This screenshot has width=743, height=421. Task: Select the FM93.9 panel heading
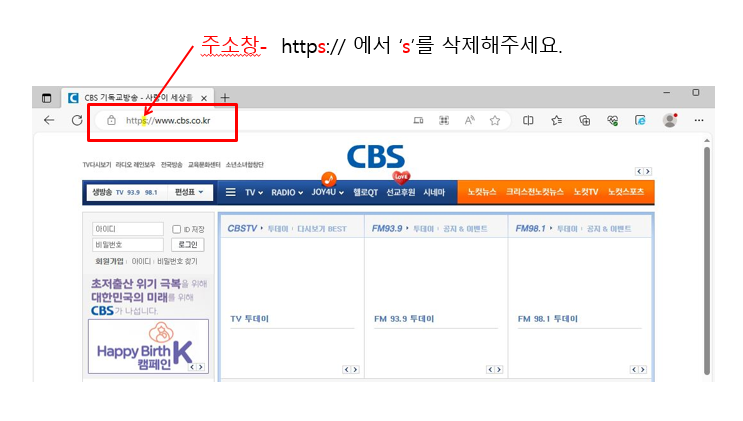[387, 229]
